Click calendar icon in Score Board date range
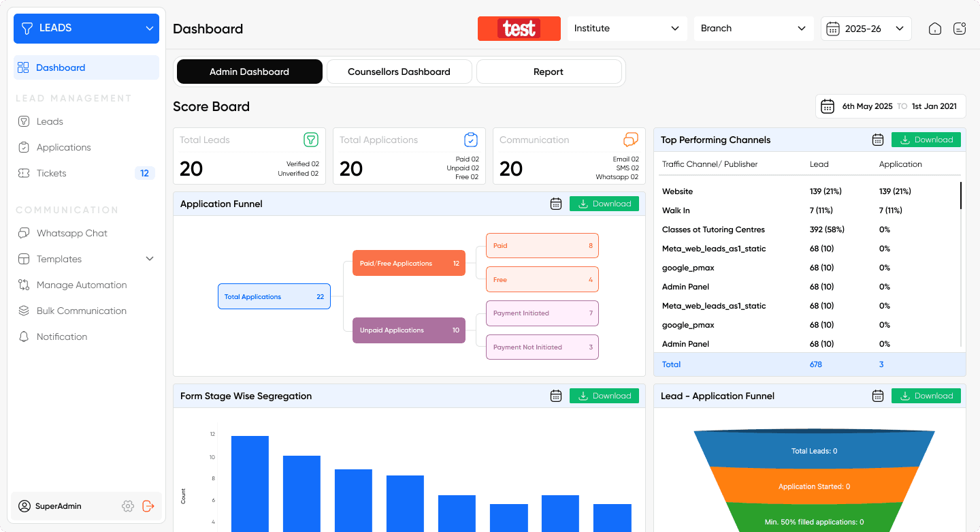 tap(828, 106)
